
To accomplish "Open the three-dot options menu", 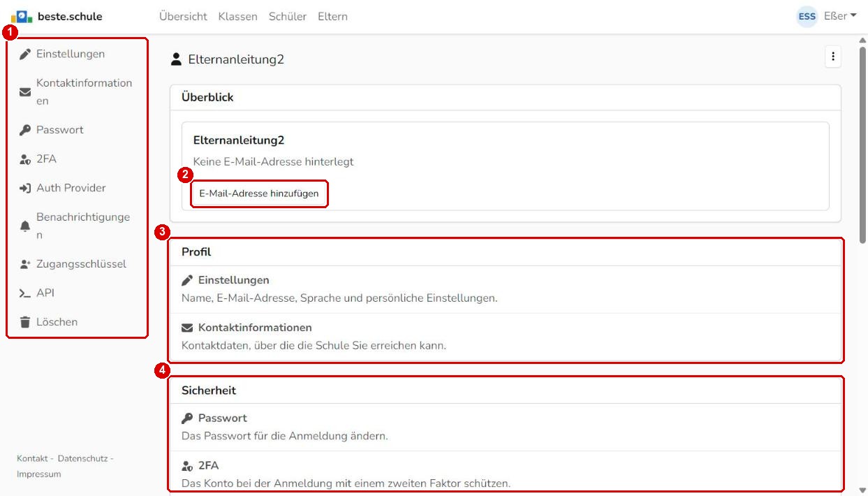I will [832, 57].
